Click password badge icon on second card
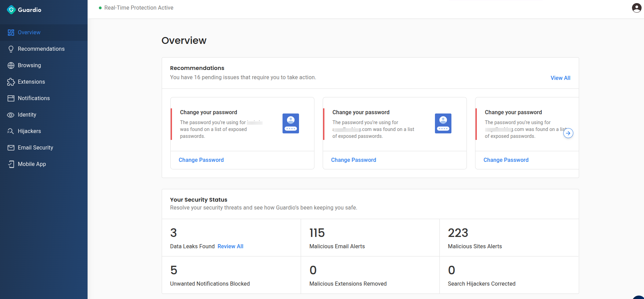 [x=443, y=123]
